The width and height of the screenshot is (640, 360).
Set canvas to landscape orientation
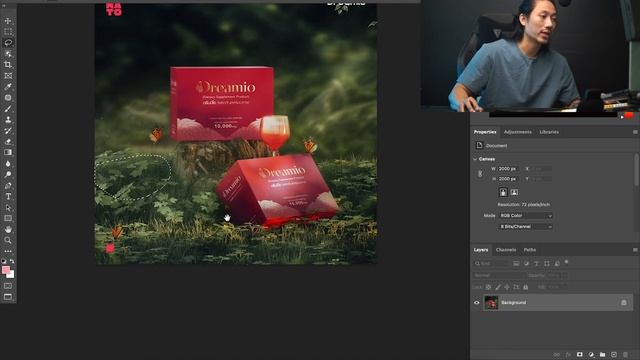point(514,192)
